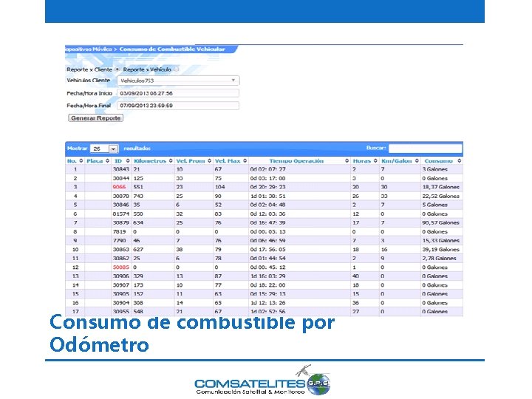This screenshot has width=532, height=399.
Task: Select the Reporte x Cliente radio button
Action: pos(117,69)
